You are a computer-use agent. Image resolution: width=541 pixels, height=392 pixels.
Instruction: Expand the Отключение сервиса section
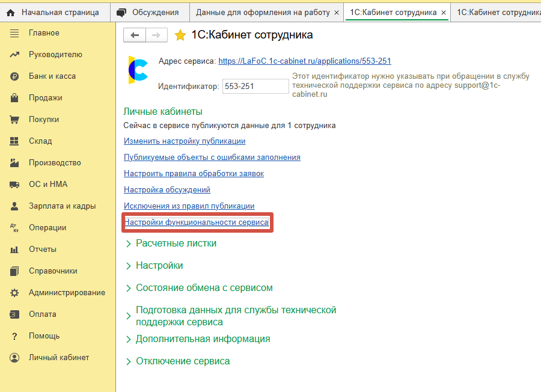tap(129, 361)
